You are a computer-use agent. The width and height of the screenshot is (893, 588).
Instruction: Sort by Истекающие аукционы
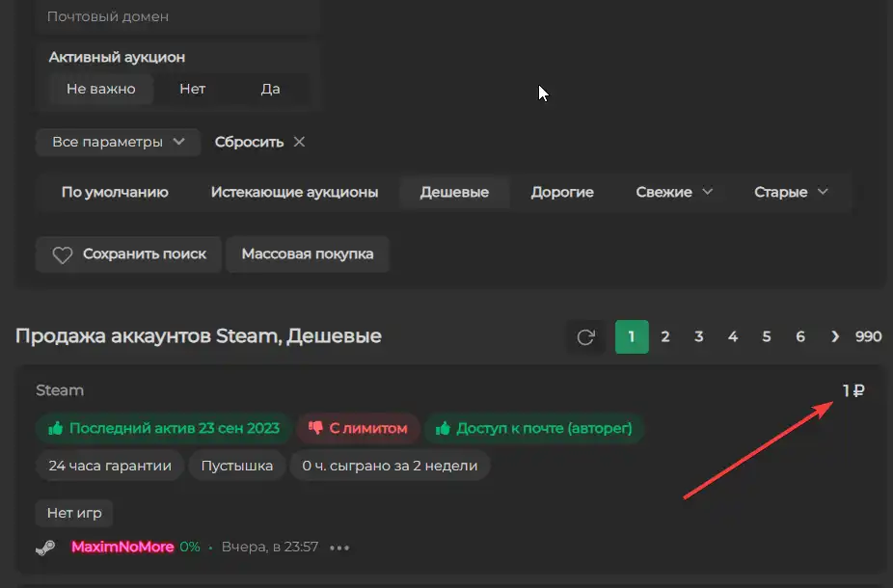pos(294,193)
